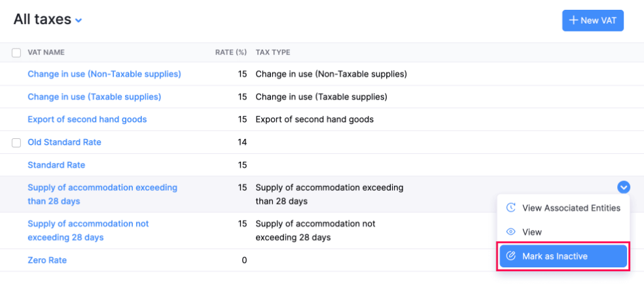The height and width of the screenshot is (285, 644).
Task: Open the Zero Rate tax link
Action: pyautogui.click(x=47, y=260)
